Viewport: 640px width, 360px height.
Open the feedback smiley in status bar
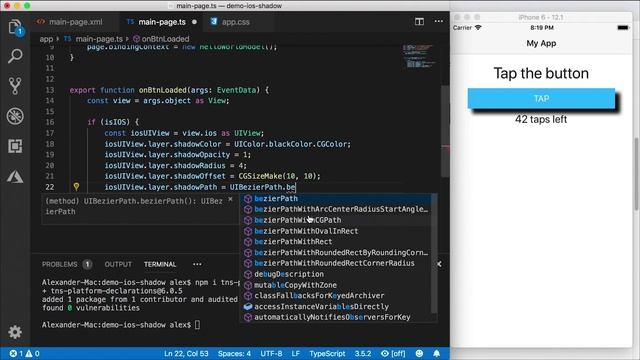coord(419,353)
